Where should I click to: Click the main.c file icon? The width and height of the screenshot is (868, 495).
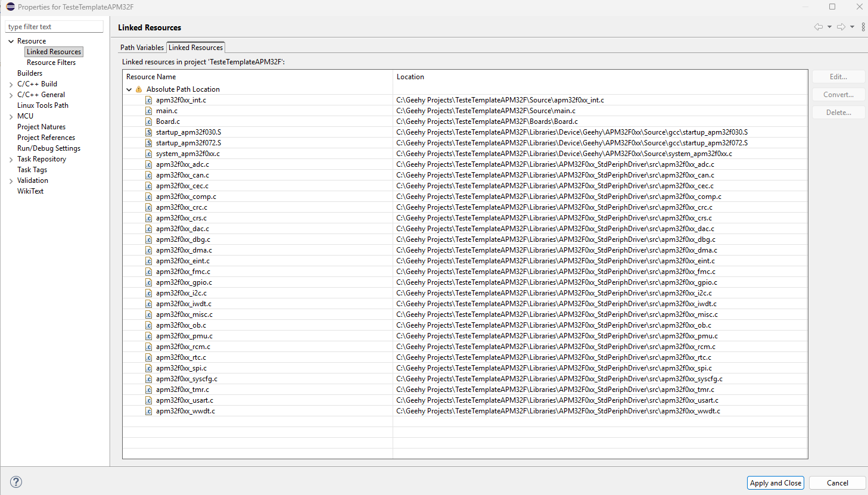click(149, 111)
